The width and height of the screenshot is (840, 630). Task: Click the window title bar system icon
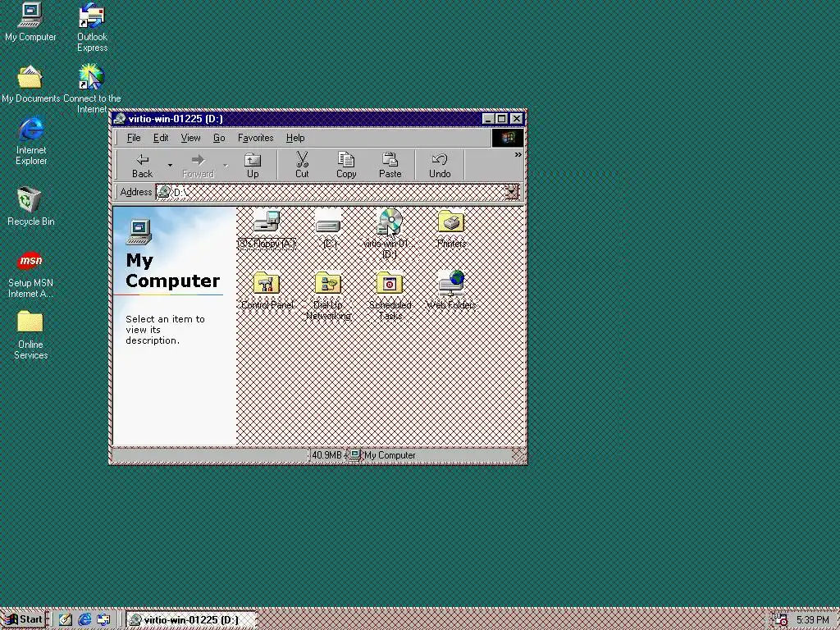(120, 118)
